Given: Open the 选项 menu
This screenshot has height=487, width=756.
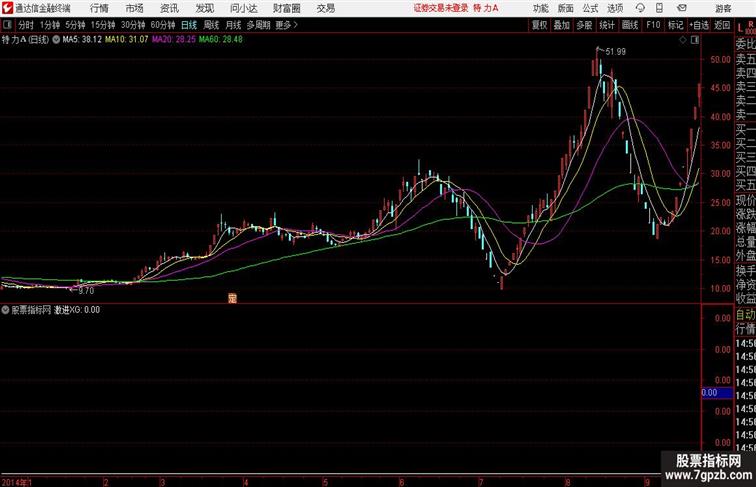Looking at the screenshot, I should tap(615, 8).
